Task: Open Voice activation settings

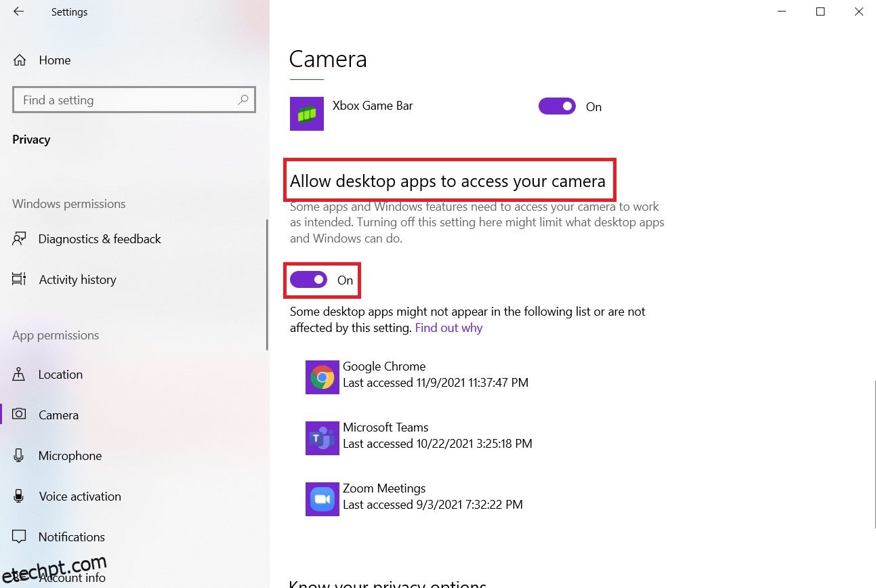Action: (x=80, y=497)
